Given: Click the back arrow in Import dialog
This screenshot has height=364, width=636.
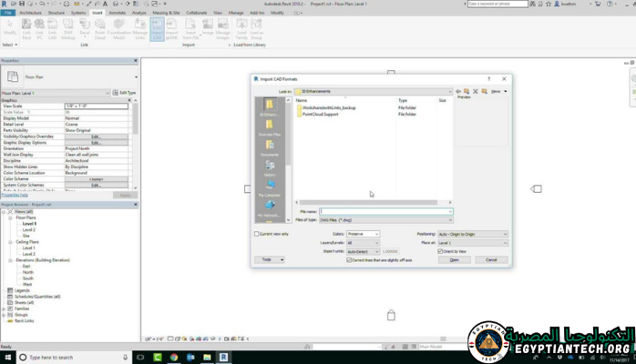Looking at the screenshot, I should point(458,92).
